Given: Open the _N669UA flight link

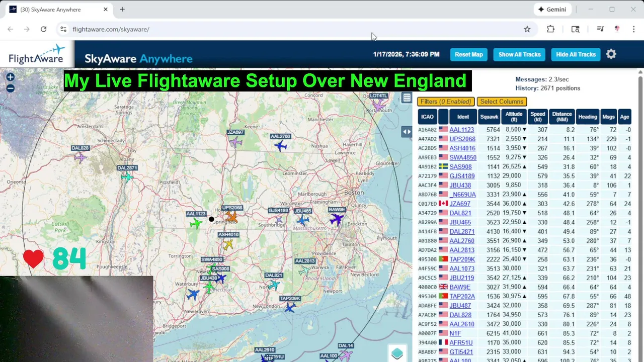Looking at the screenshot, I should click(462, 195).
